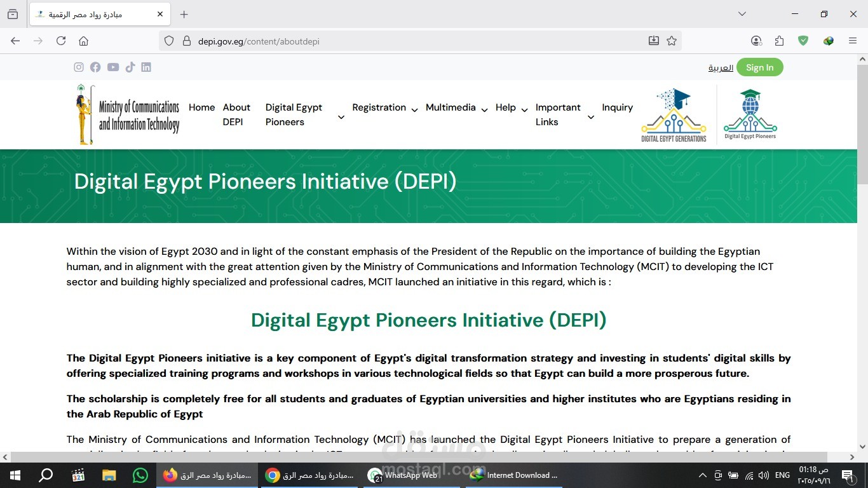Open Firefox View icon beside the tab
This screenshot has width=868, height=488.
pos(13,14)
